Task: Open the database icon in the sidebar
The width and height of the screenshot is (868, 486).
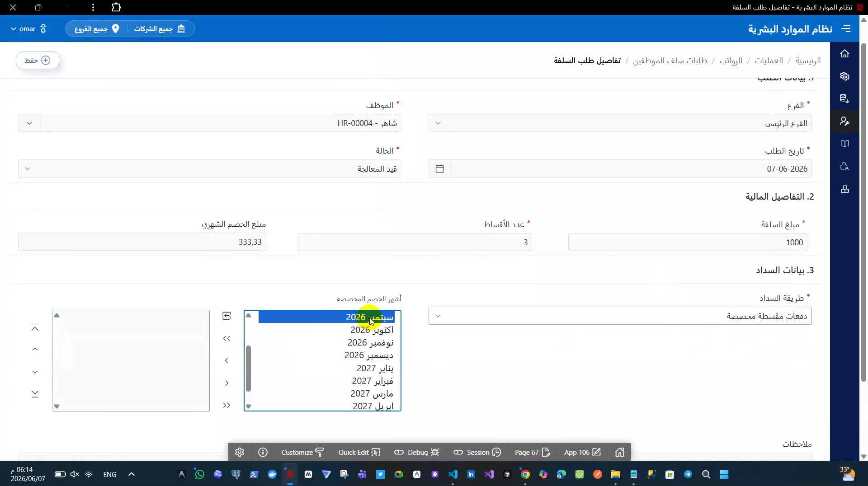Action: (x=844, y=98)
